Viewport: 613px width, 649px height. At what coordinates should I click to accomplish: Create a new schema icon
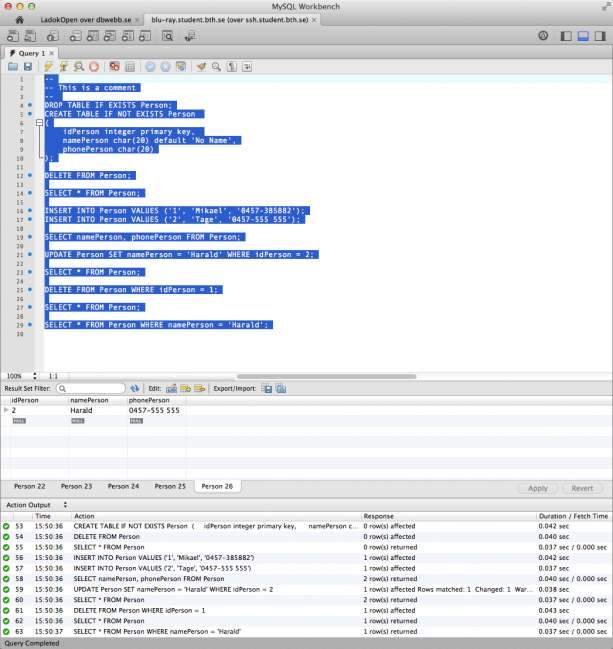[x=75, y=36]
